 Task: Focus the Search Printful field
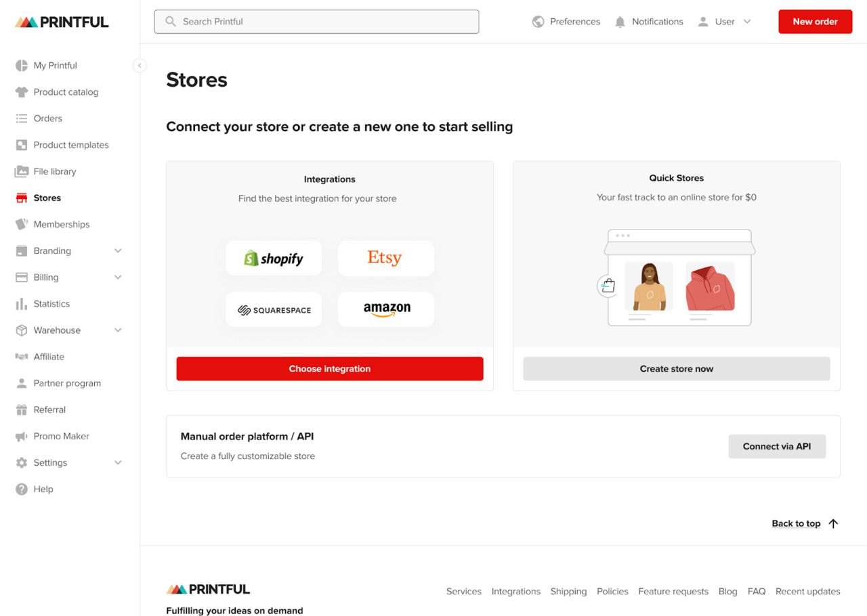click(x=316, y=22)
